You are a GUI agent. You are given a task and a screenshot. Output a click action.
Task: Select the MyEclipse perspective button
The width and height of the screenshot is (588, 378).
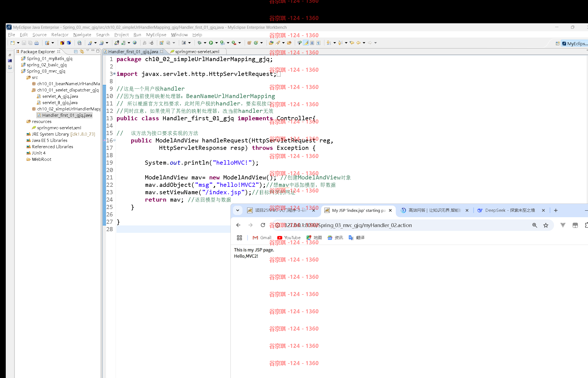point(575,43)
